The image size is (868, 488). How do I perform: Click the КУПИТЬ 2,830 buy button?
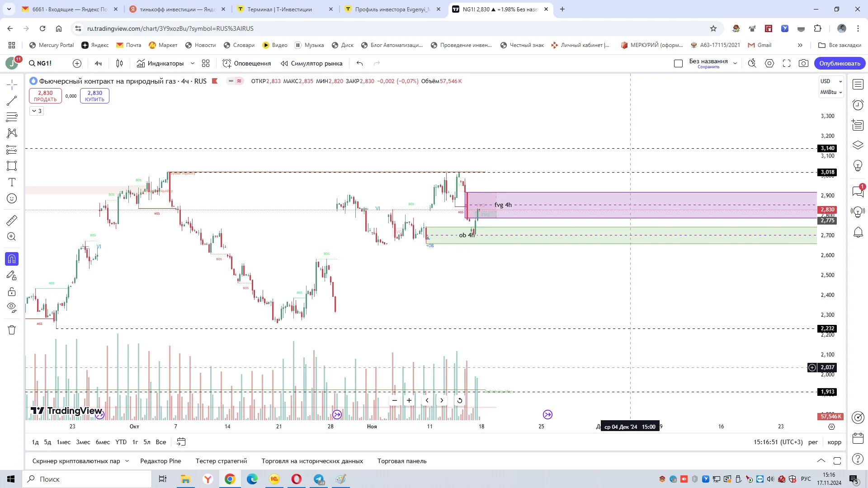(x=94, y=96)
